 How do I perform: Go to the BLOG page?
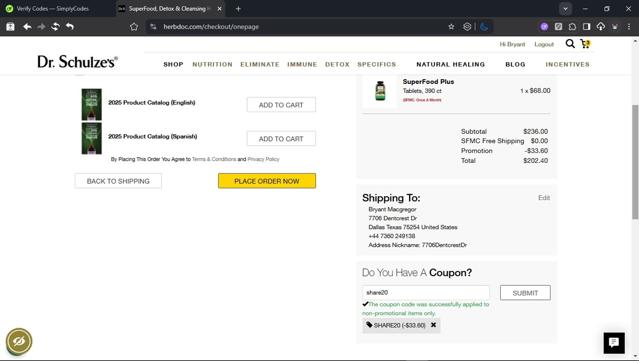[515, 64]
